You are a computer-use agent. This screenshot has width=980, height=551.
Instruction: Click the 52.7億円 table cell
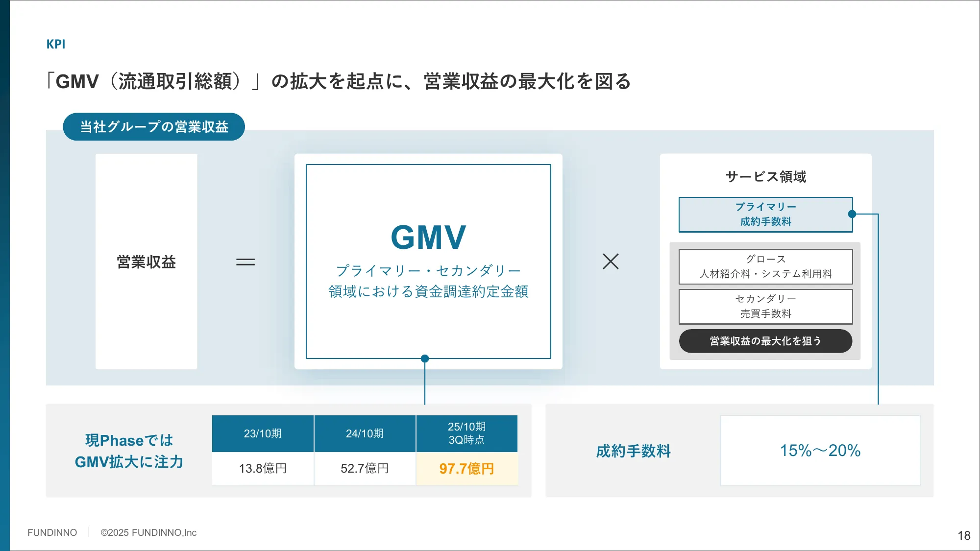[x=365, y=469]
